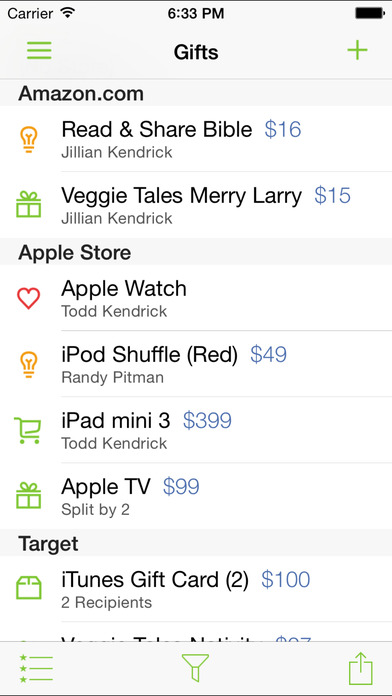This screenshot has width=392, height=696.
Task: Open iTunes Gift Card (2) entry
Action: click(x=196, y=589)
